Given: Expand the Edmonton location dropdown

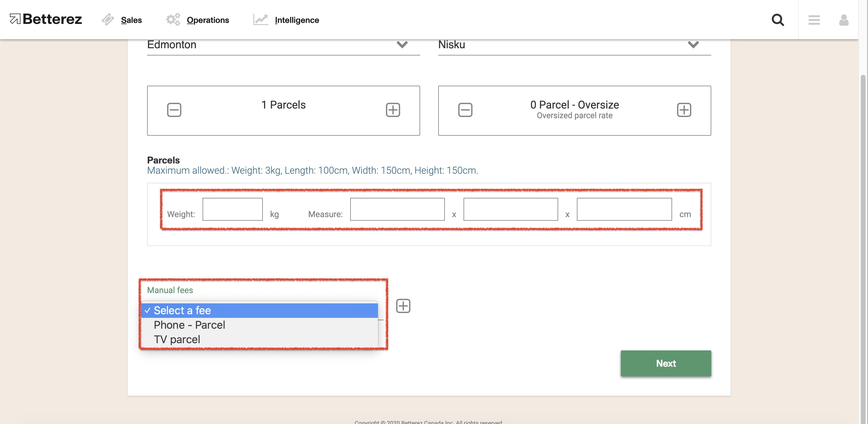Looking at the screenshot, I should [402, 44].
